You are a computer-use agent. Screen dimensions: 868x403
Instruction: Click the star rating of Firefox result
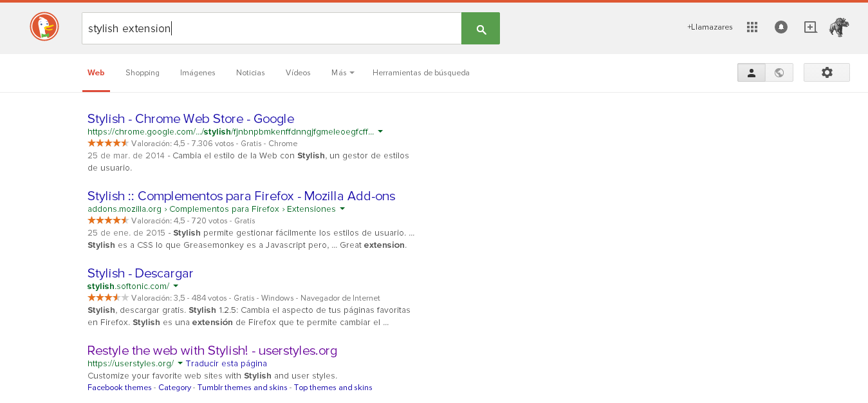[108, 220]
